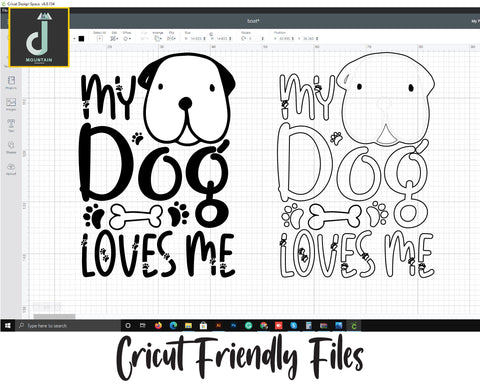
Task: Select the filled black dog design
Action: coord(158,165)
